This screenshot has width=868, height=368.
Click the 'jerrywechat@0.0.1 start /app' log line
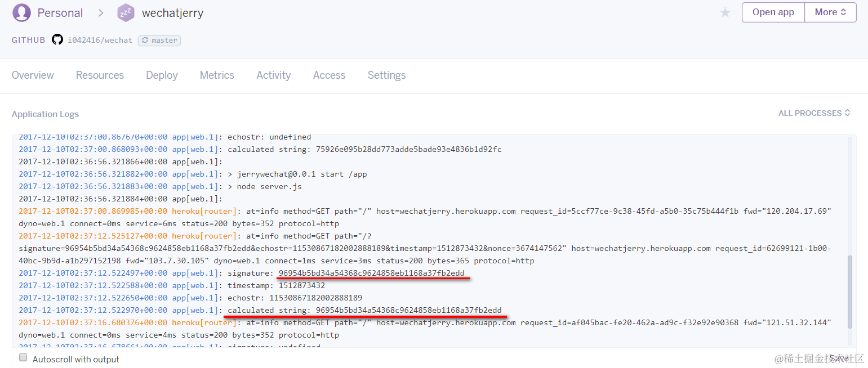coord(193,174)
